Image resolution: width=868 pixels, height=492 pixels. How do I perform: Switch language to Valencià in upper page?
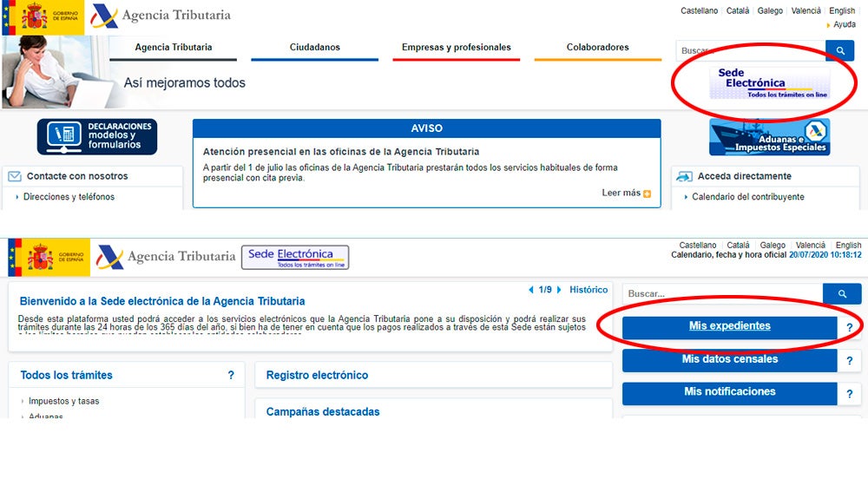tap(806, 10)
